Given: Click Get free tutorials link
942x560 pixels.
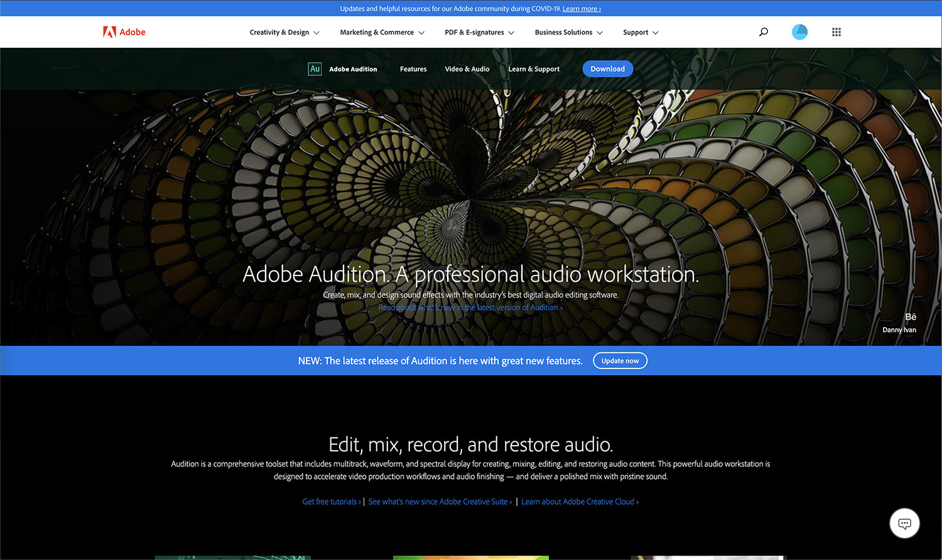Looking at the screenshot, I should click(x=330, y=502).
